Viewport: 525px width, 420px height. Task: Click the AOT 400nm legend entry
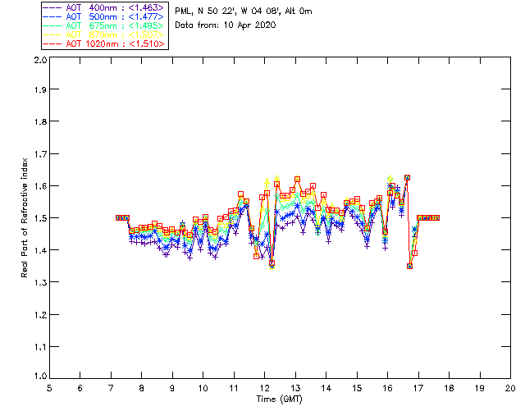tap(103, 7)
